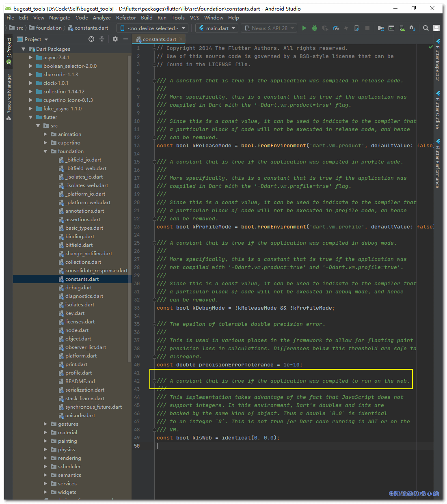Expand the gestures folder
This screenshot has width=447, height=504.
45,424
